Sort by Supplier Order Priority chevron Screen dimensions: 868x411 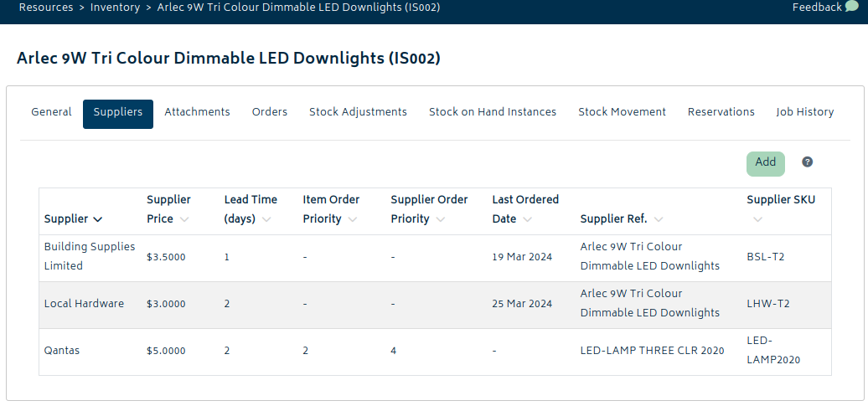click(x=440, y=219)
